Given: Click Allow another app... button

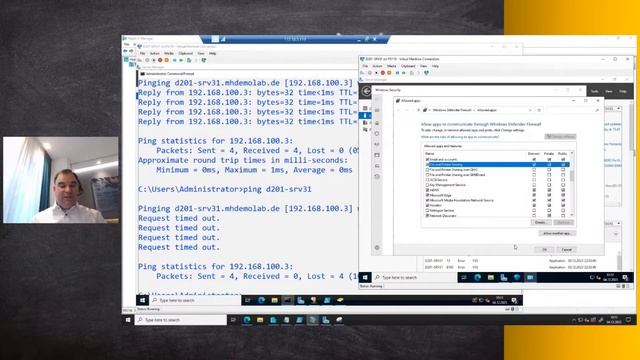Looking at the screenshot, I should 557,233.
